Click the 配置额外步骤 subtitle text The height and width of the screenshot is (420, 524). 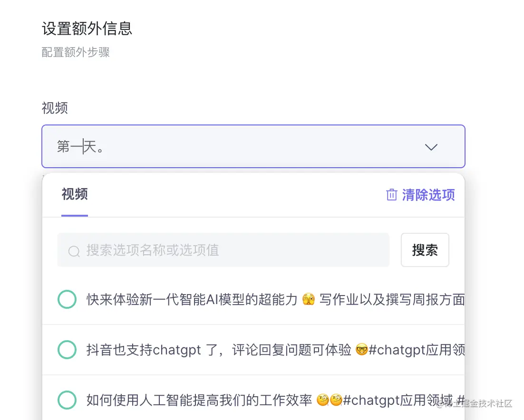point(76,52)
